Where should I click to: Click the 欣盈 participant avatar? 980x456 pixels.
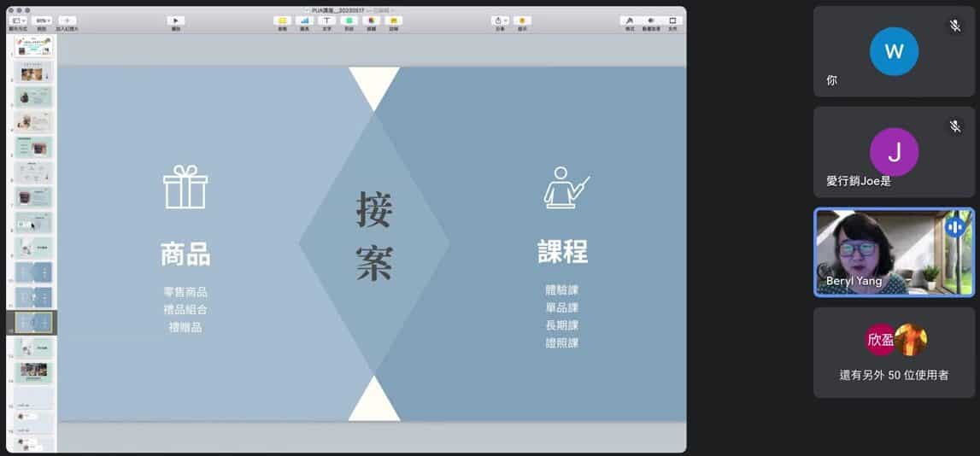click(x=881, y=340)
